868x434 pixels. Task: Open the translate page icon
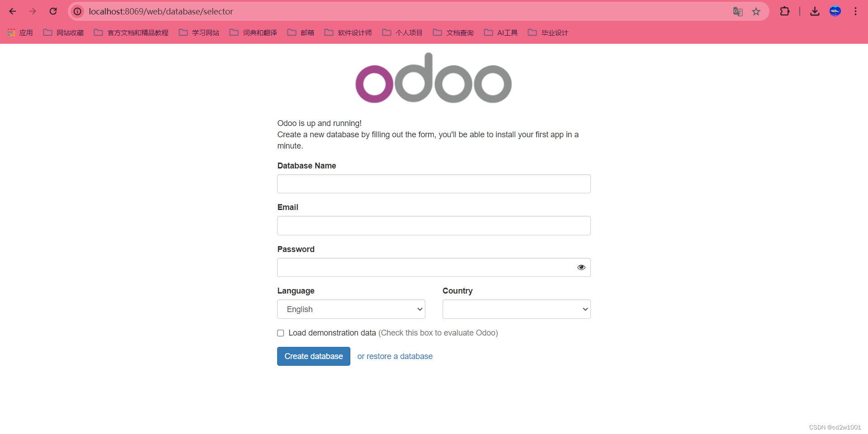[738, 11]
